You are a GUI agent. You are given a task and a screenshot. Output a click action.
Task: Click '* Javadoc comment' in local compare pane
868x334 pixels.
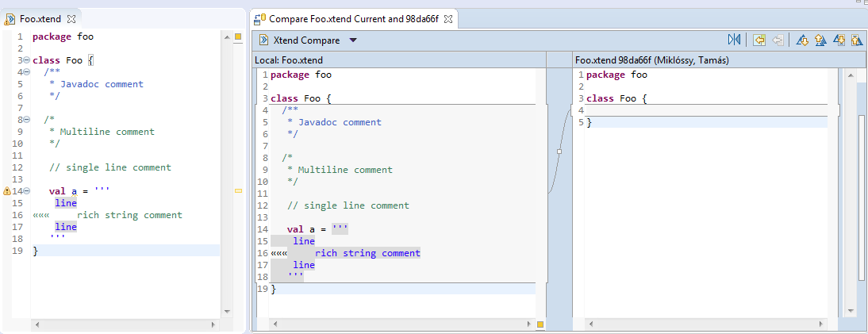334,122
